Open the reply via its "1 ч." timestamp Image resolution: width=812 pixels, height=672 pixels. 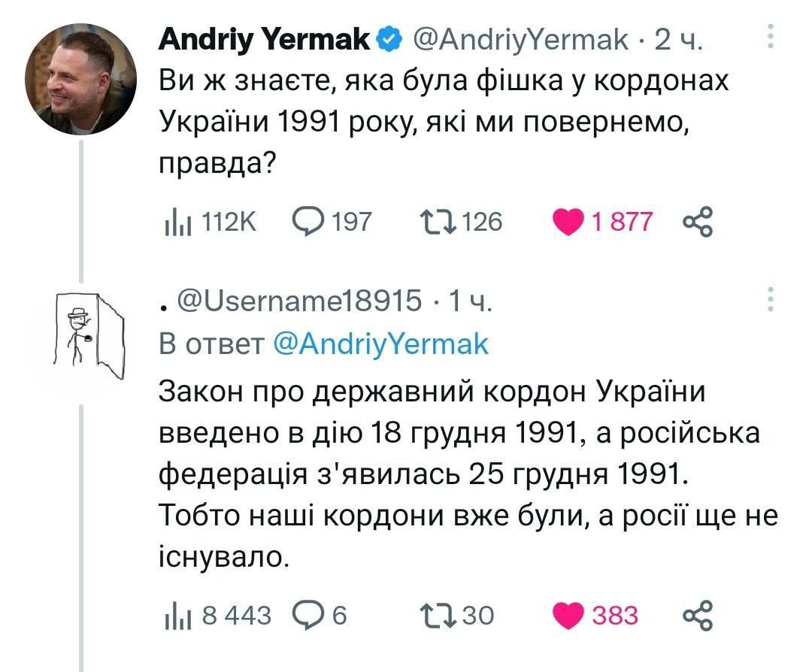(x=470, y=302)
